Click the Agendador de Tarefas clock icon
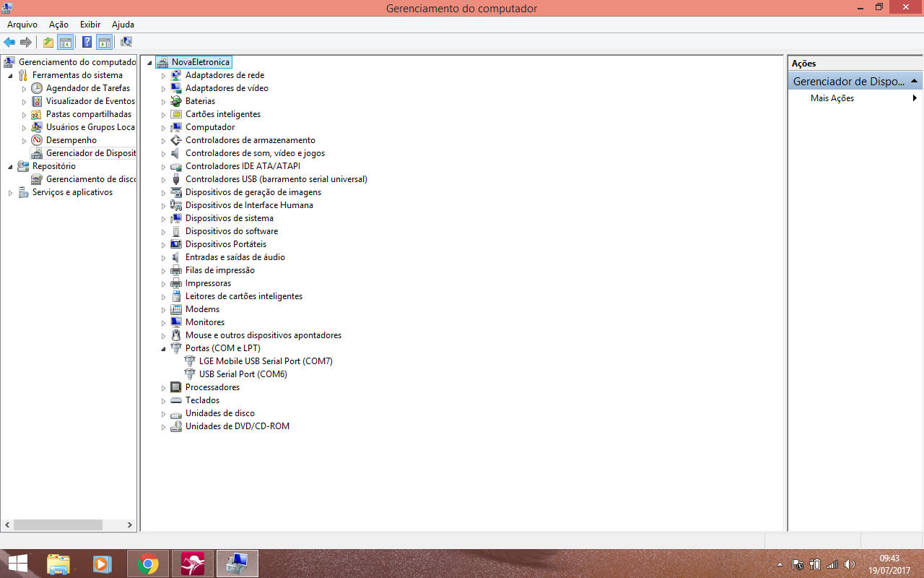The height and width of the screenshot is (578, 924). tap(37, 88)
